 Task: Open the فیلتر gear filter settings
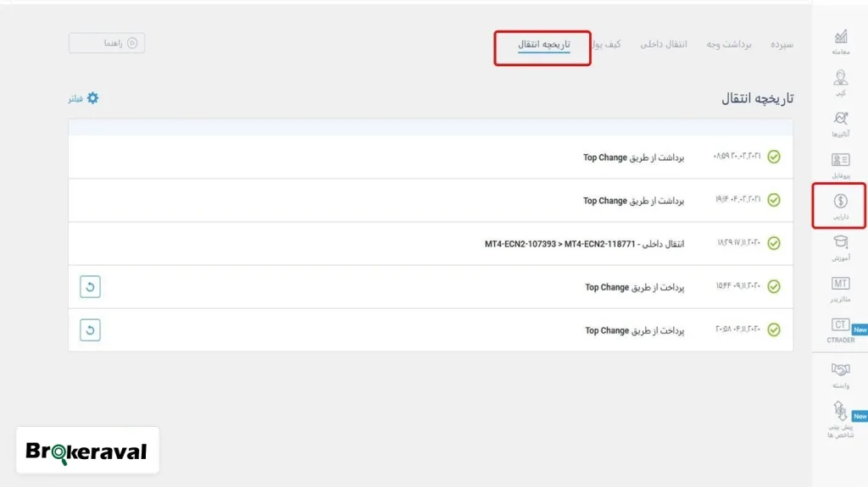(84, 98)
